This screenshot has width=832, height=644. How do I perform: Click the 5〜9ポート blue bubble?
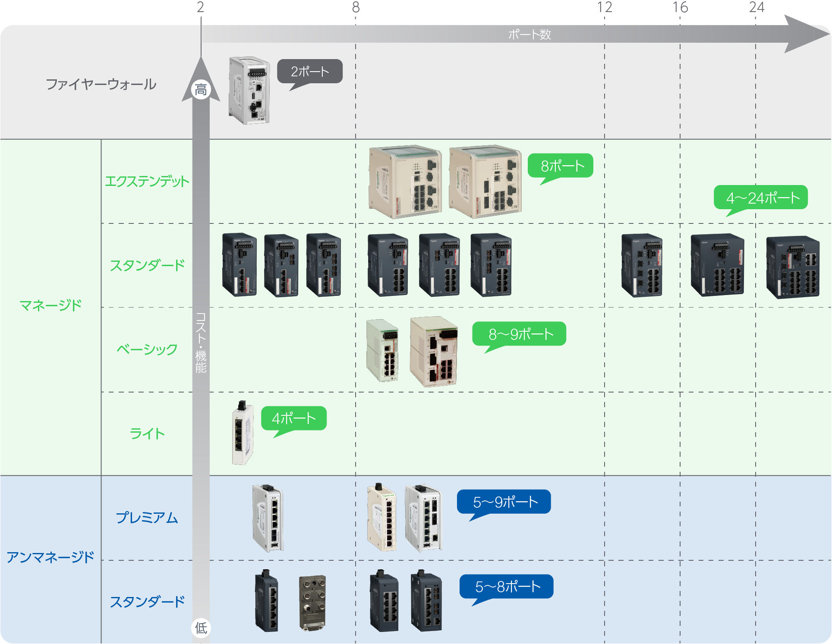pos(504,502)
